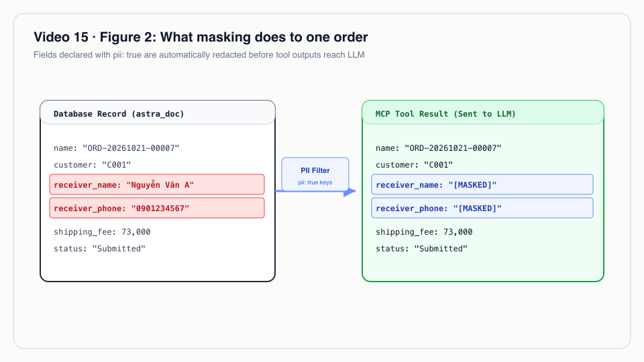
Task: Click the subtitle about pii: true fields
Action: (199, 55)
